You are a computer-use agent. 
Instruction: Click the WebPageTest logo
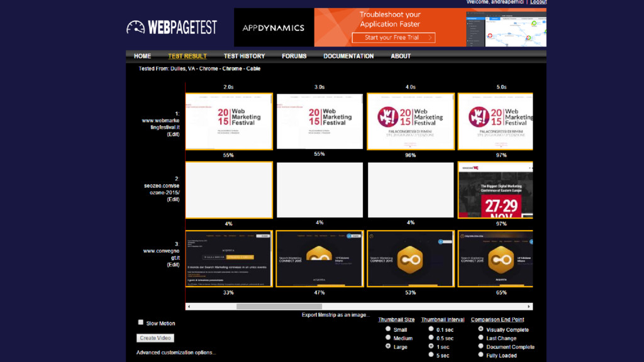tap(172, 28)
